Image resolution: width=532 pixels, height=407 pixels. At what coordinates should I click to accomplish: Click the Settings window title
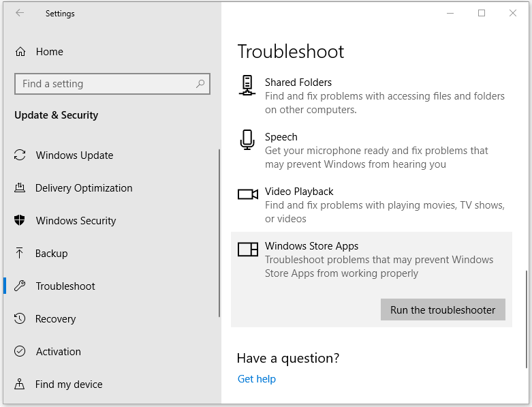[60, 13]
